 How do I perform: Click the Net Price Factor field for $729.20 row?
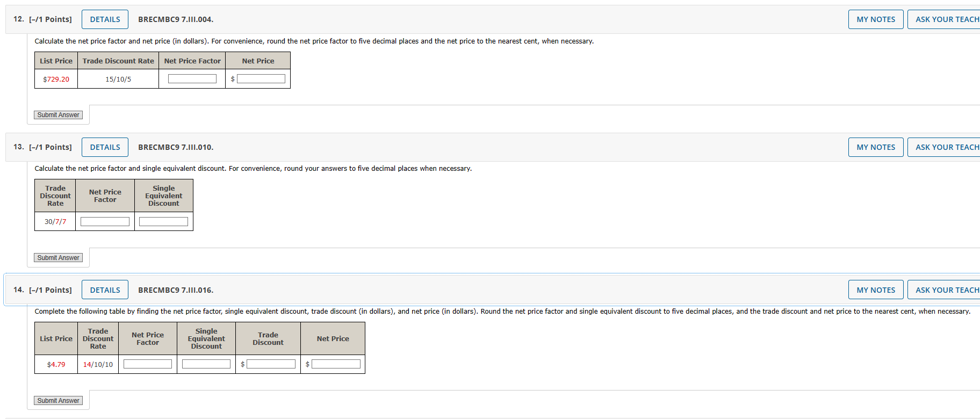click(191, 78)
